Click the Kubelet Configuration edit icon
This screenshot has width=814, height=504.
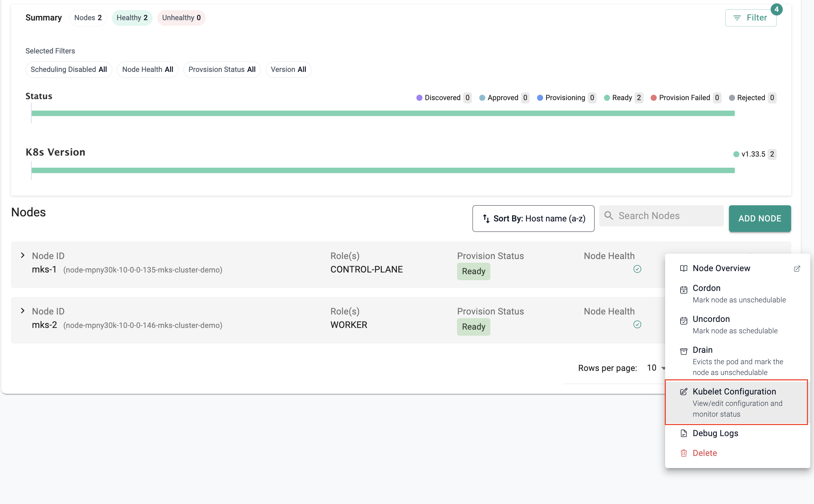(684, 392)
